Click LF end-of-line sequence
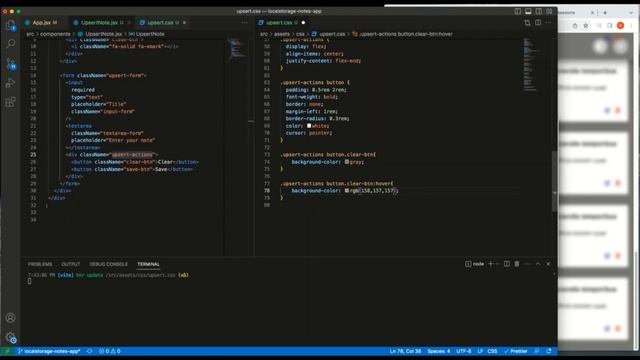This screenshot has height=360, width=640. [x=480, y=351]
